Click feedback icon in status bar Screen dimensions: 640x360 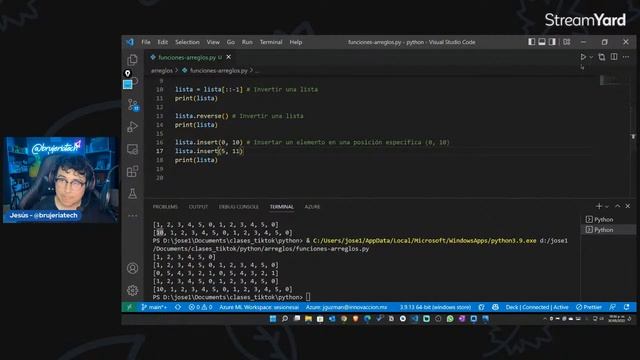click(x=612, y=307)
